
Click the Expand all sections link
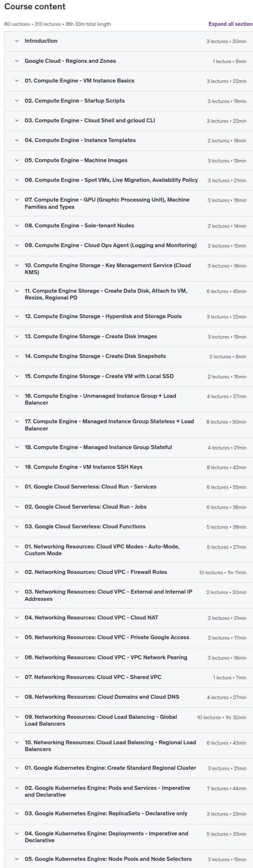(x=230, y=24)
